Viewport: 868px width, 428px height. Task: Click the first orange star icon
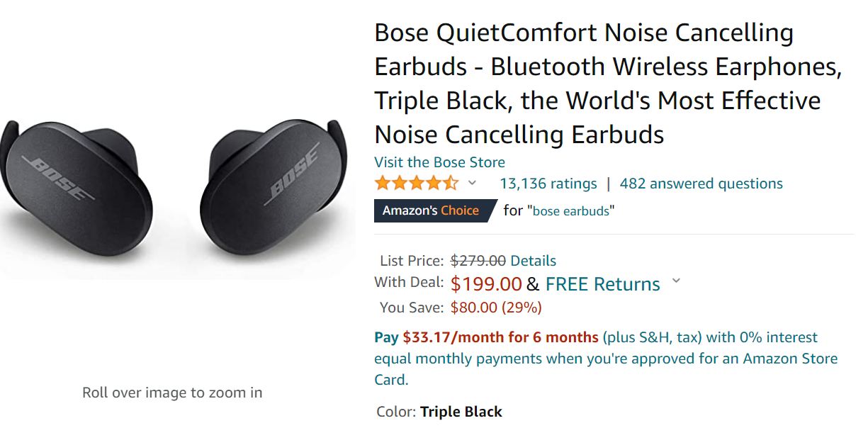coord(381,183)
